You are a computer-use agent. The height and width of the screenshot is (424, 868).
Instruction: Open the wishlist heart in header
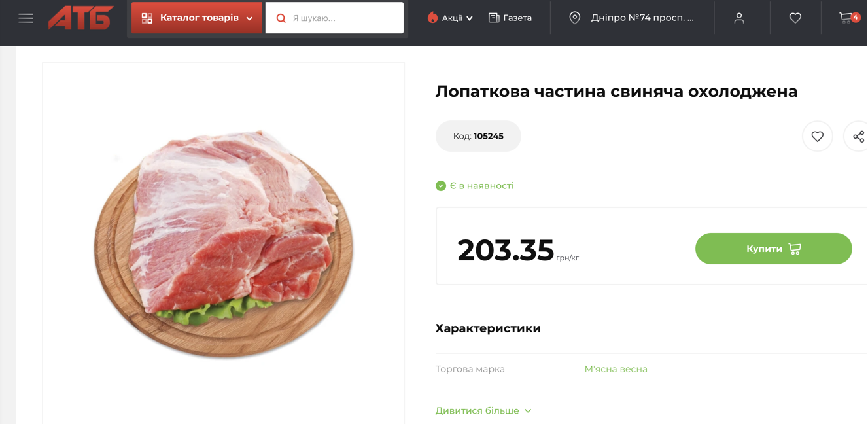[x=795, y=18]
